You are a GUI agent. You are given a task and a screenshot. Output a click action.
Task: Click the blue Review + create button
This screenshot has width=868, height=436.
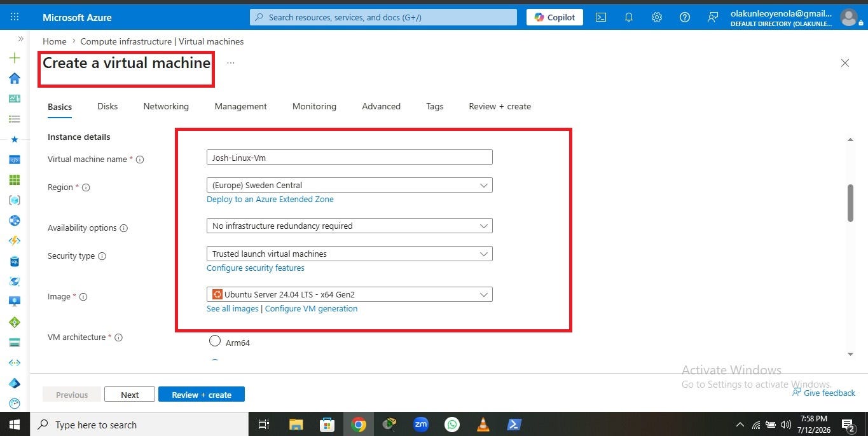(x=202, y=395)
